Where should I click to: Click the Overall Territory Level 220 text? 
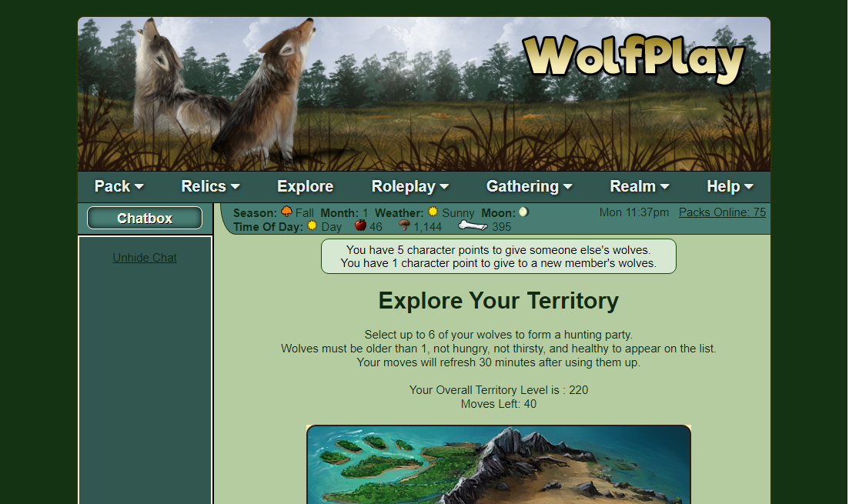(x=499, y=390)
